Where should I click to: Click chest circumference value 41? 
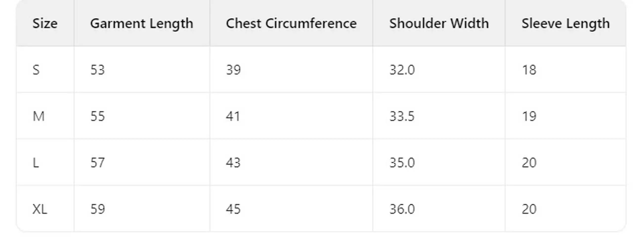[233, 116]
